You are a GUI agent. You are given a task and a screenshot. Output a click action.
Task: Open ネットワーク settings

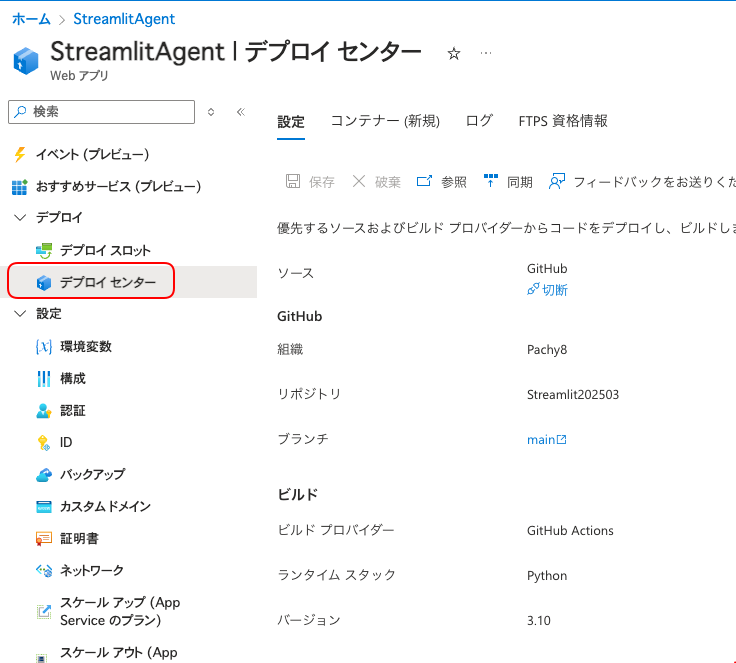[92, 571]
